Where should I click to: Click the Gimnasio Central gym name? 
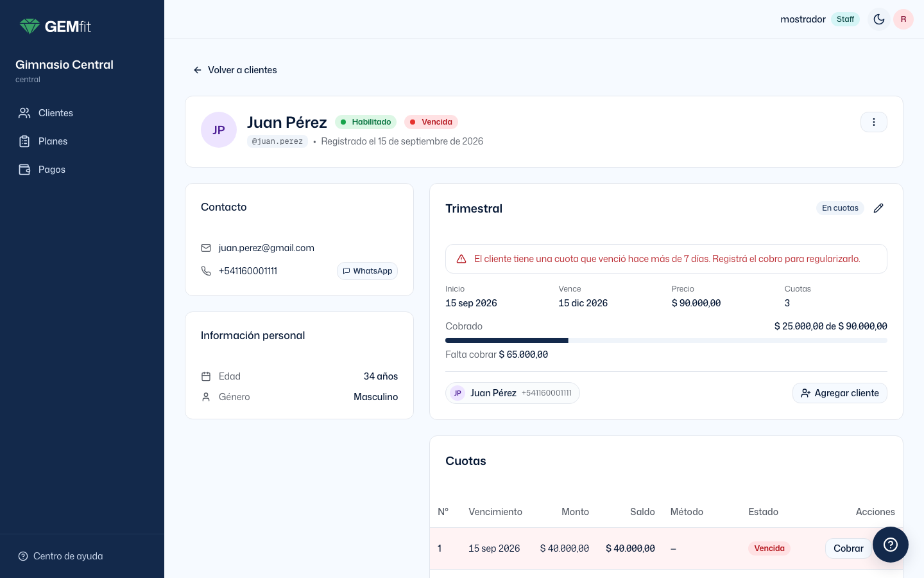pos(64,65)
